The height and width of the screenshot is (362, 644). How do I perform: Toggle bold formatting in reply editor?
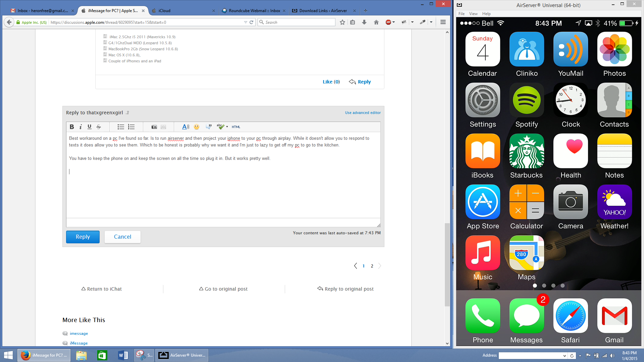click(71, 127)
